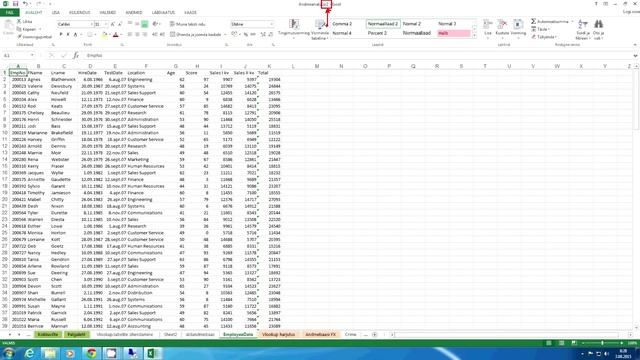Open the KÜLJENDUS ribbon tab
The image size is (640, 360).
[80, 13]
